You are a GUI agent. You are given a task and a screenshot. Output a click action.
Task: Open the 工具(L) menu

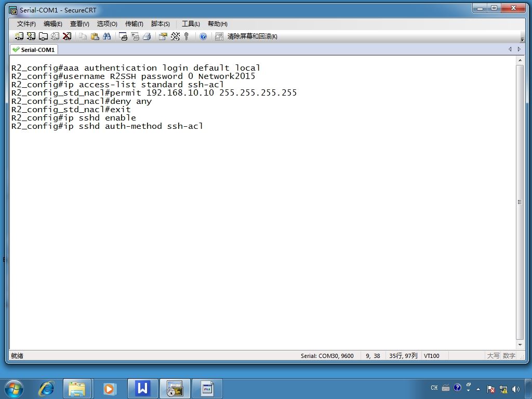(x=191, y=24)
